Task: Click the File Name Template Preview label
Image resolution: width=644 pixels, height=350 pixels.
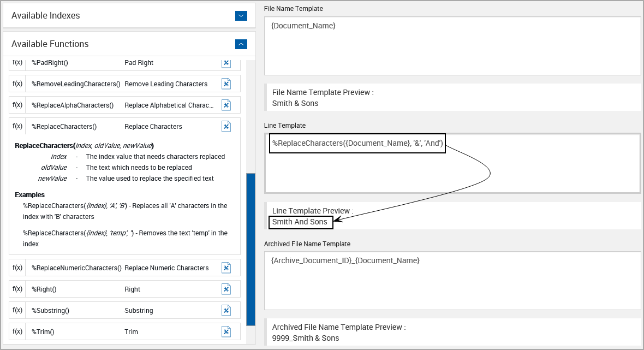Action: pos(322,92)
